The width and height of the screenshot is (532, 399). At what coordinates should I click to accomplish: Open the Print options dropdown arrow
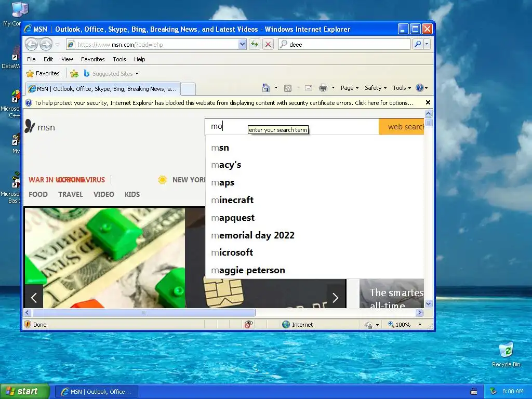(333, 88)
